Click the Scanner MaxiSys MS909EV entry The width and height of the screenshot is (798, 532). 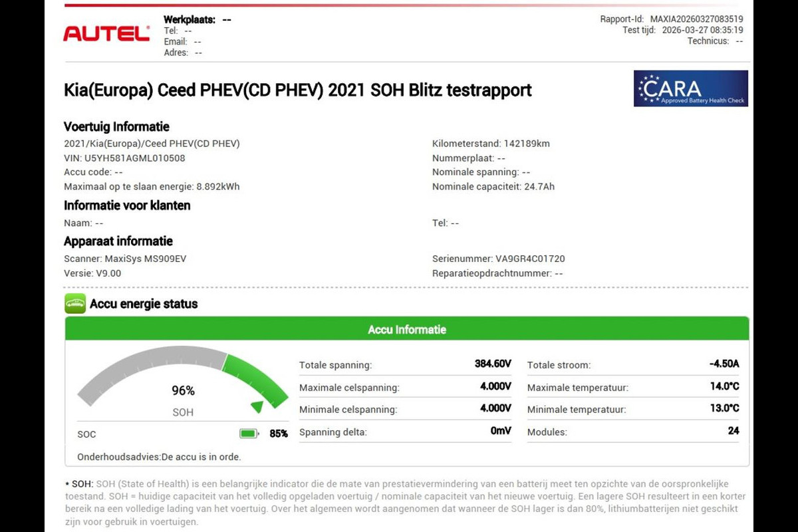125,259
